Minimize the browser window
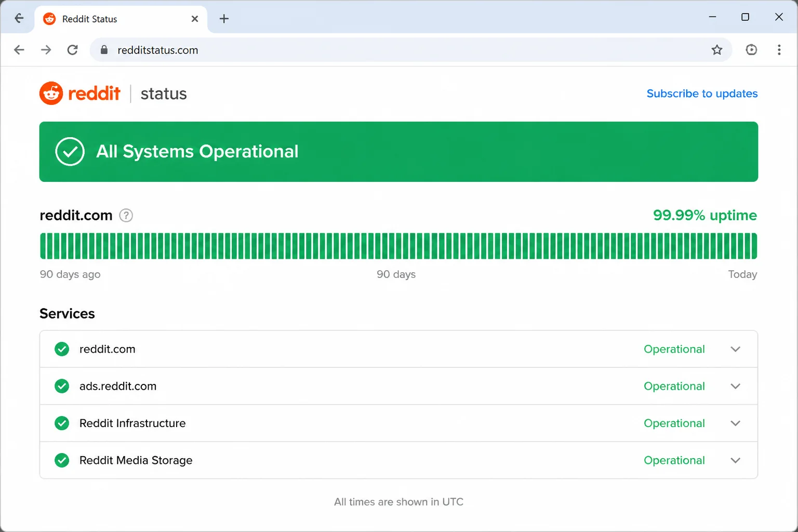798x532 pixels. coord(712,17)
